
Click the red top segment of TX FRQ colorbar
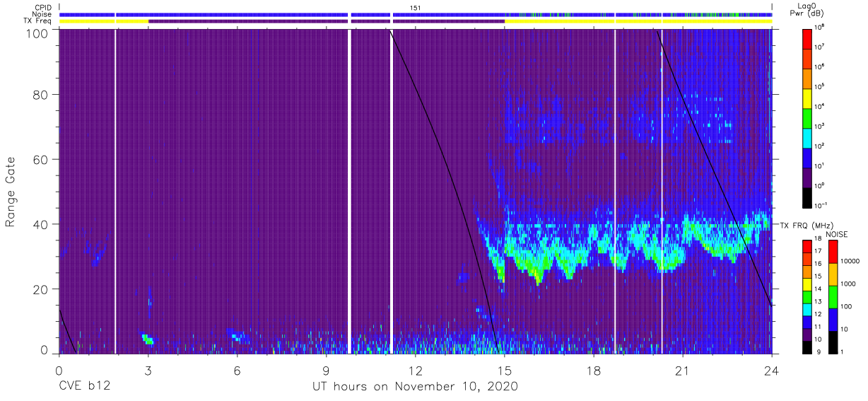(x=808, y=245)
